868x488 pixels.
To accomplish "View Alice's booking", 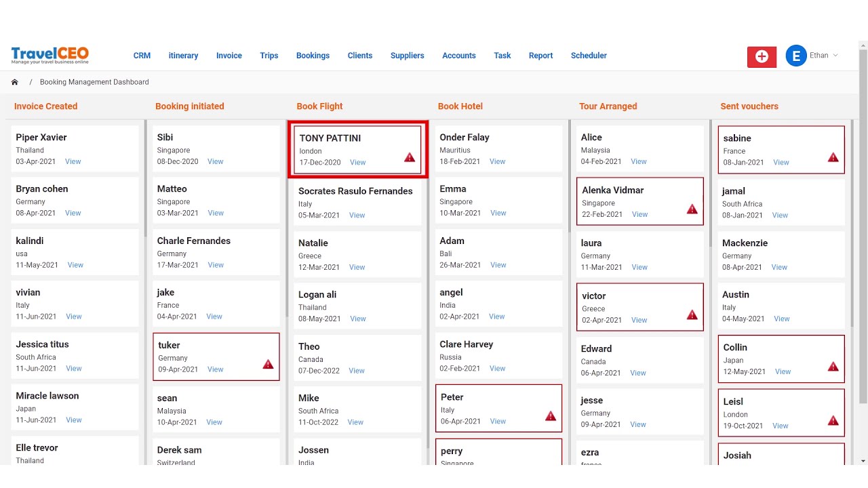I will pyautogui.click(x=639, y=161).
